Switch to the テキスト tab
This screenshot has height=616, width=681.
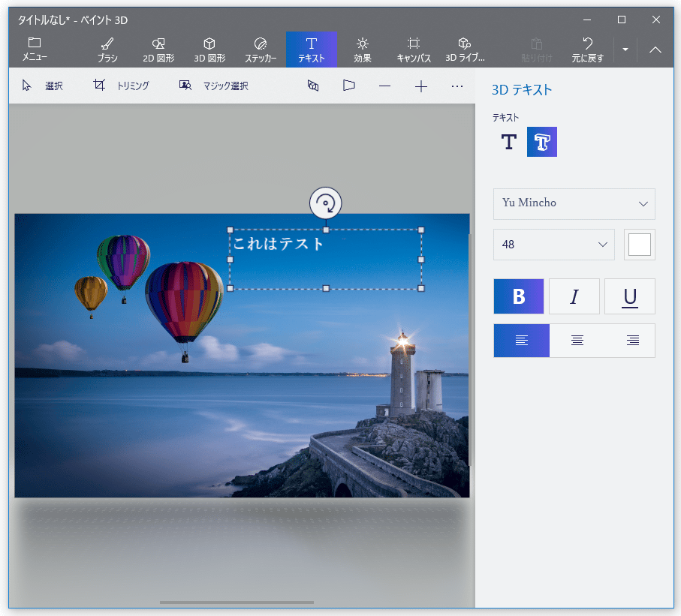(312, 49)
